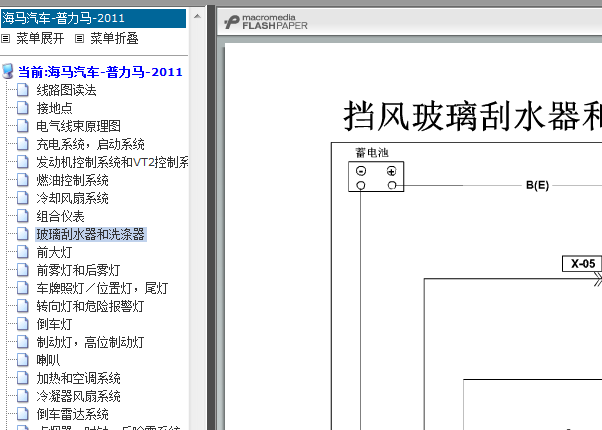This screenshot has width=602, height=430.
Task: Click the 蓄电池 battery label in diagram
Action: tap(372, 153)
